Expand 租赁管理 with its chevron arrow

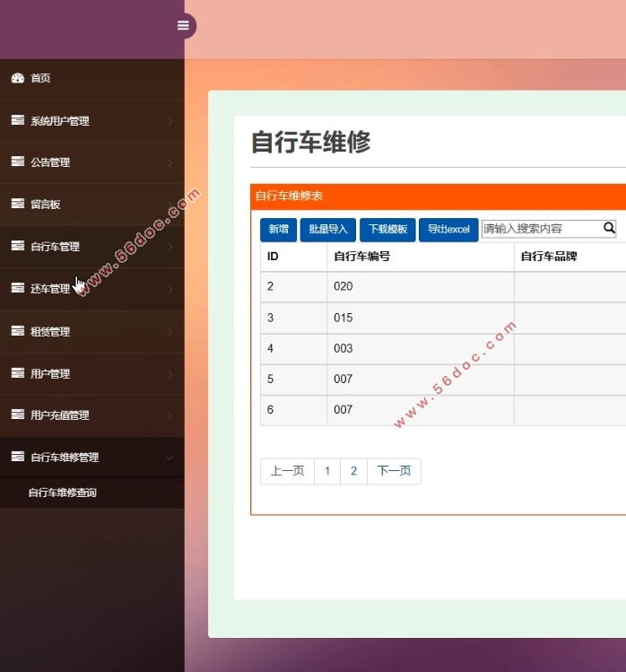point(170,332)
